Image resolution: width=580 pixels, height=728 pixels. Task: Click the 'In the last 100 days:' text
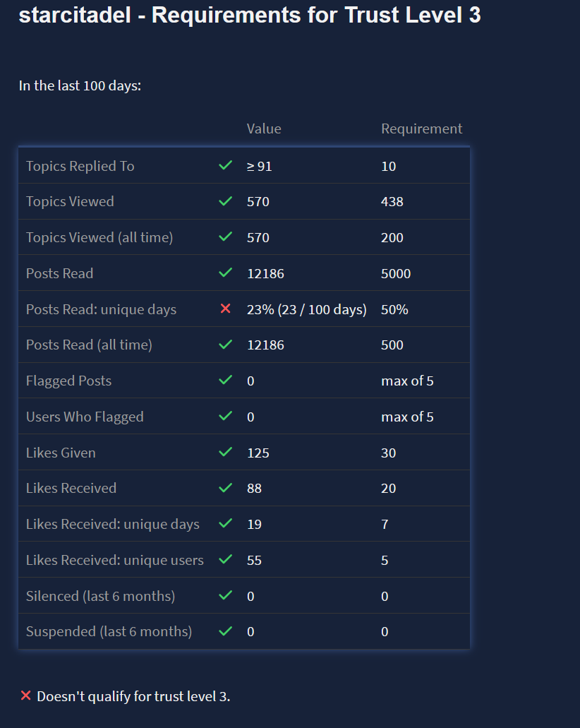[x=80, y=86]
